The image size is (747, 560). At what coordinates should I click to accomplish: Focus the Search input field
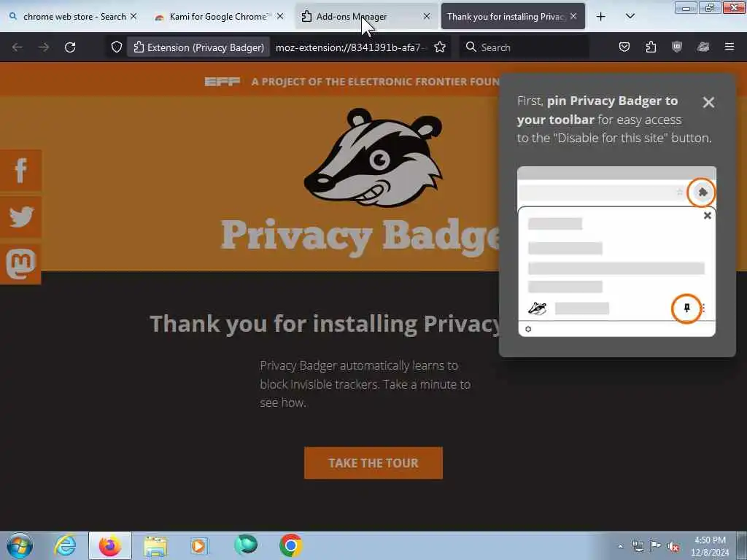524,47
